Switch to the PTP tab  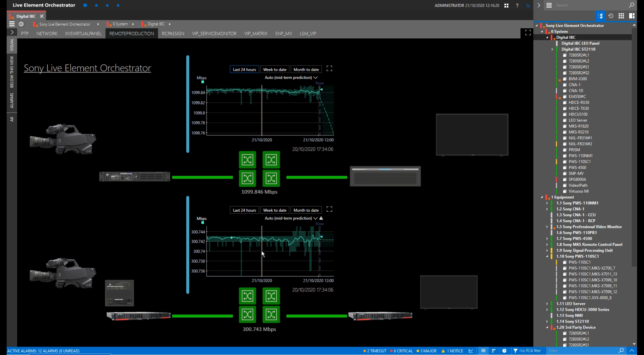tap(25, 33)
